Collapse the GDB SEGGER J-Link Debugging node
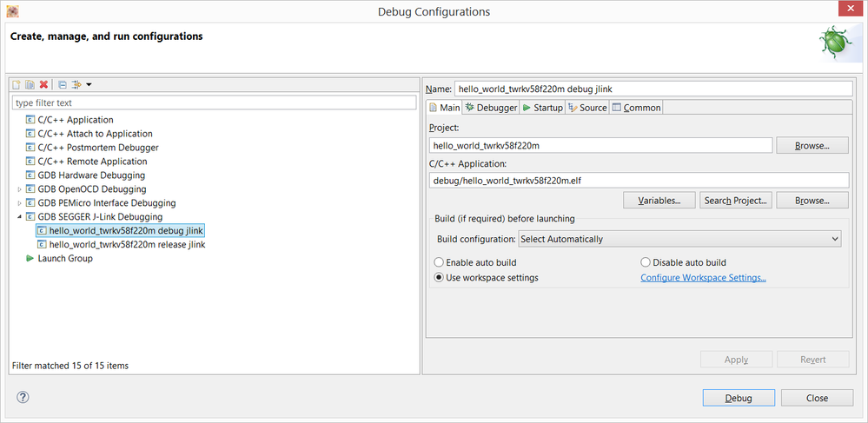The image size is (868, 423). click(x=19, y=217)
